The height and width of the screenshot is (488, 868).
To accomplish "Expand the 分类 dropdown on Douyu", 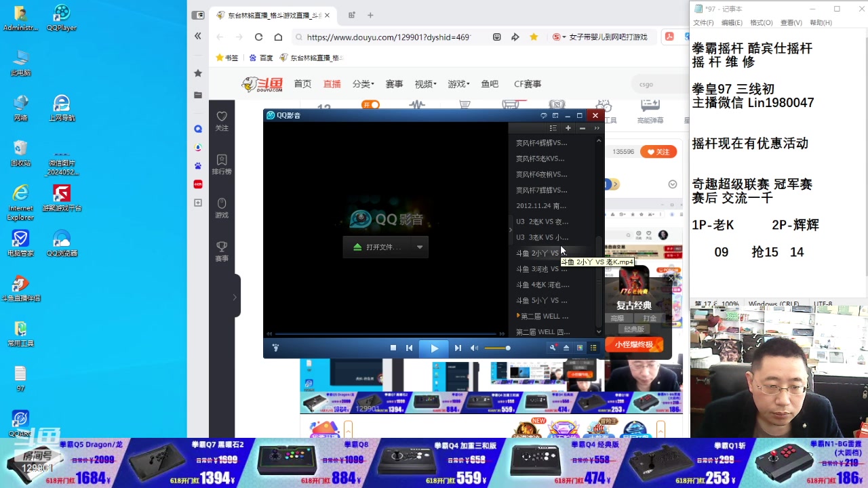I will (x=363, y=84).
